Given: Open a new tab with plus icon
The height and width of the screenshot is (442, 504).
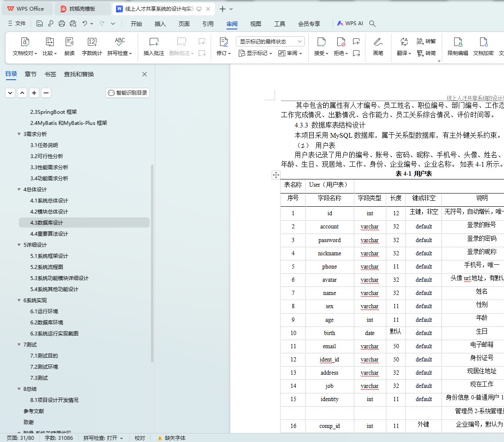Looking at the screenshot, I should (223, 9).
